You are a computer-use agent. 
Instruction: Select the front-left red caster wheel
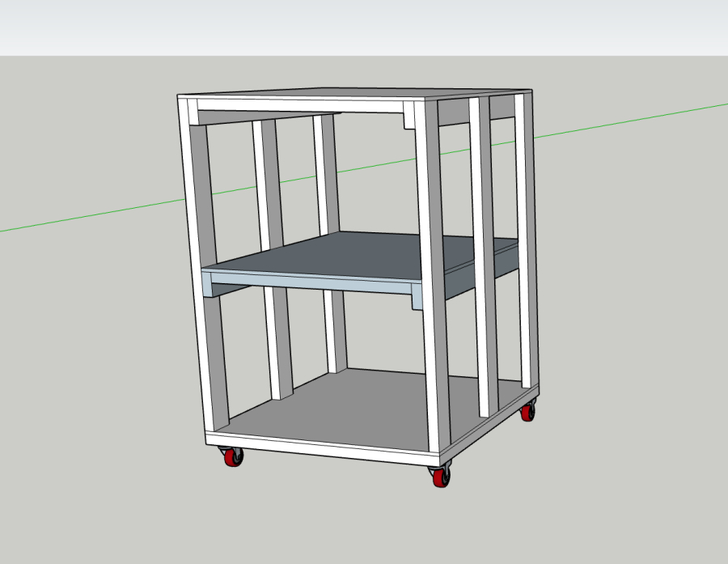[x=232, y=458]
